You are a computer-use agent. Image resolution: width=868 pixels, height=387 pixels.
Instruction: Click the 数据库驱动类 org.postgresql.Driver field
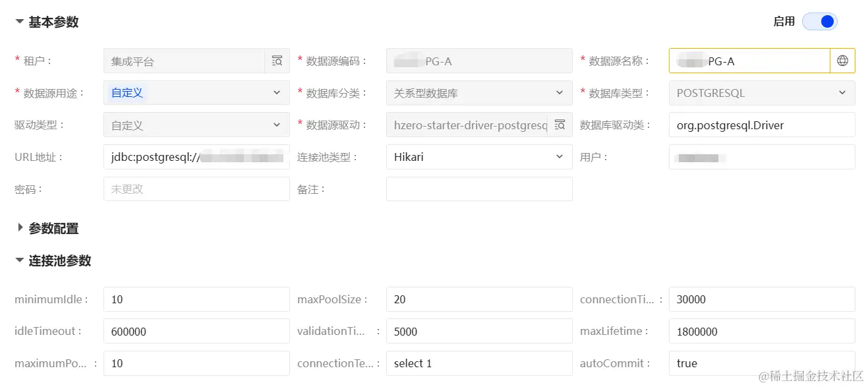(x=762, y=125)
